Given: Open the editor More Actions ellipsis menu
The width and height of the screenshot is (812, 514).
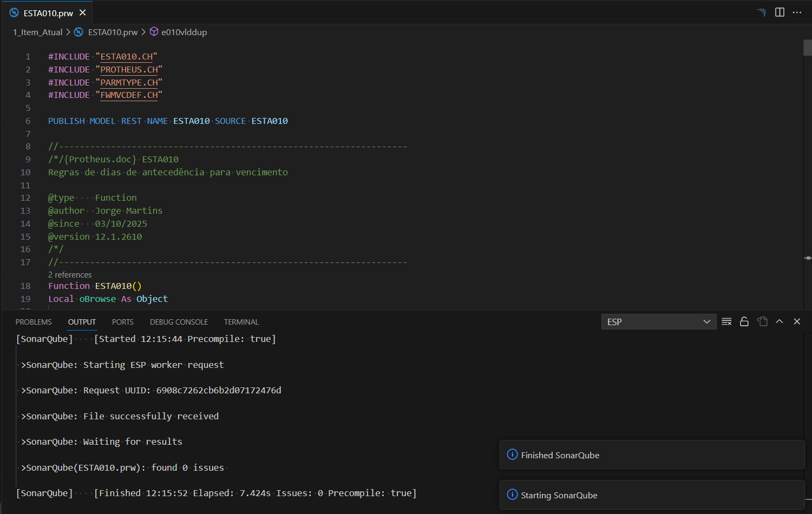Looking at the screenshot, I should [797, 12].
